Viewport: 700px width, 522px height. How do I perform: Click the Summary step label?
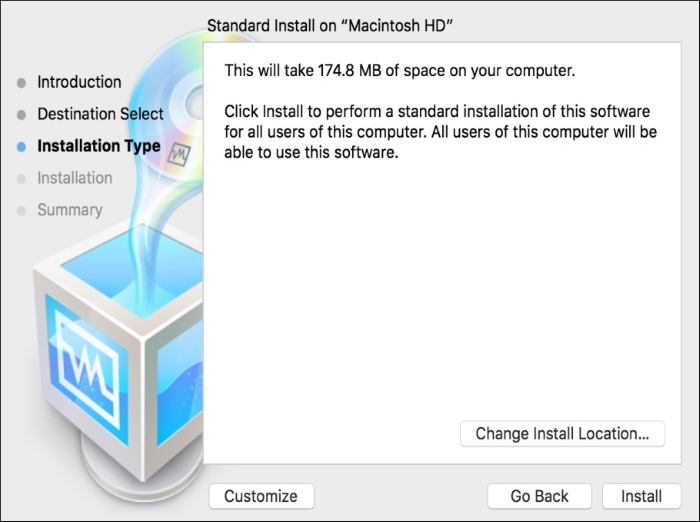point(70,210)
